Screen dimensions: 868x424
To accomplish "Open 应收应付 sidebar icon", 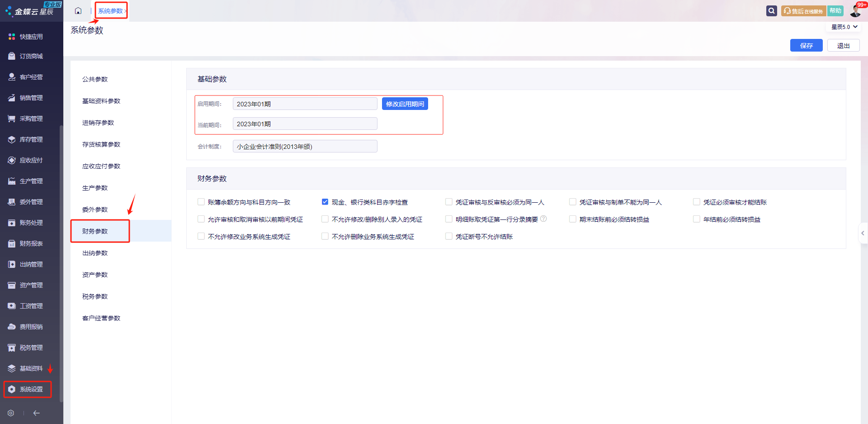I will coord(12,160).
